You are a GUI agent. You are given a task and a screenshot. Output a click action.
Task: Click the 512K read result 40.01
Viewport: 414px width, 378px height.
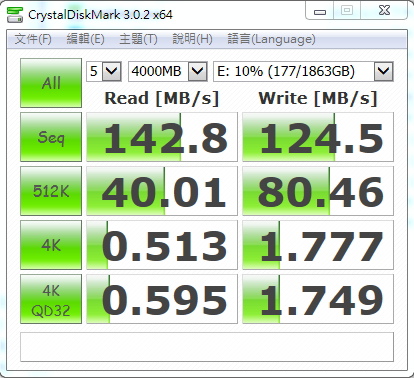pos(162,191)
